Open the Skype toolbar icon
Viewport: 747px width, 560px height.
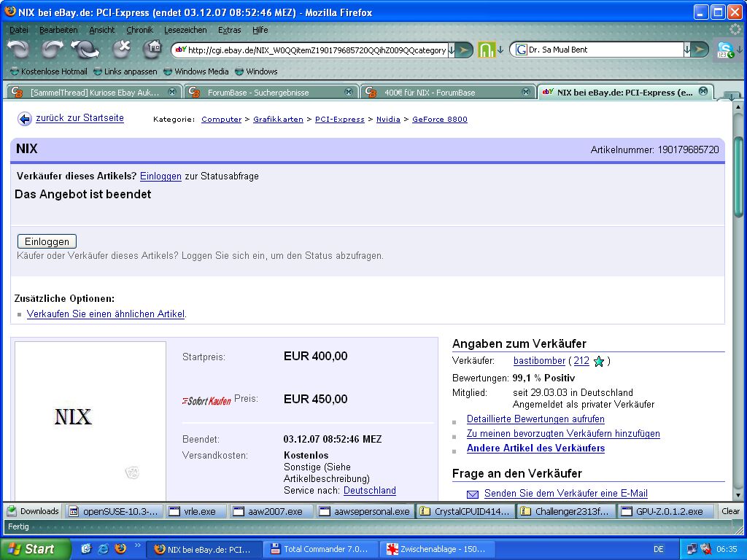coord(726,50)
